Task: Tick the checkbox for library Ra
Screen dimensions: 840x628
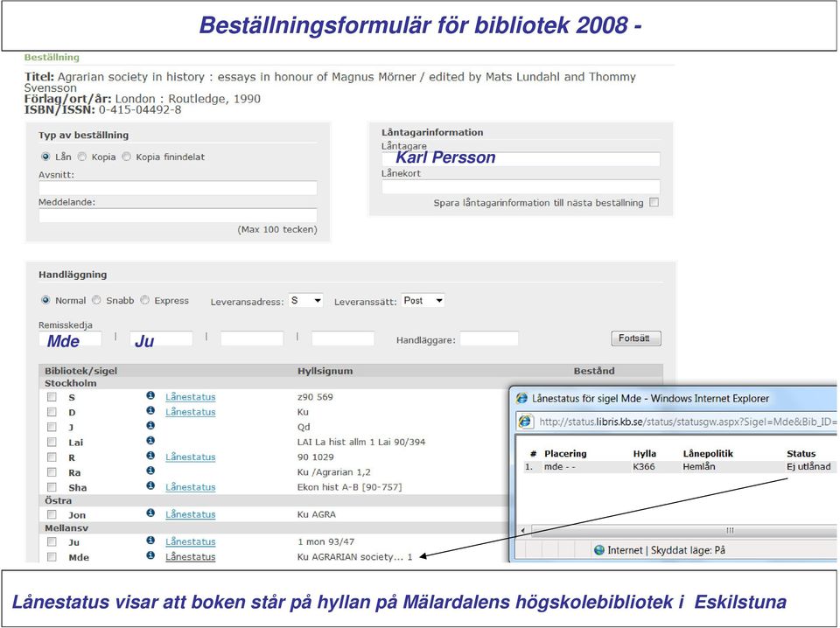Action: (x=52, y=471)
